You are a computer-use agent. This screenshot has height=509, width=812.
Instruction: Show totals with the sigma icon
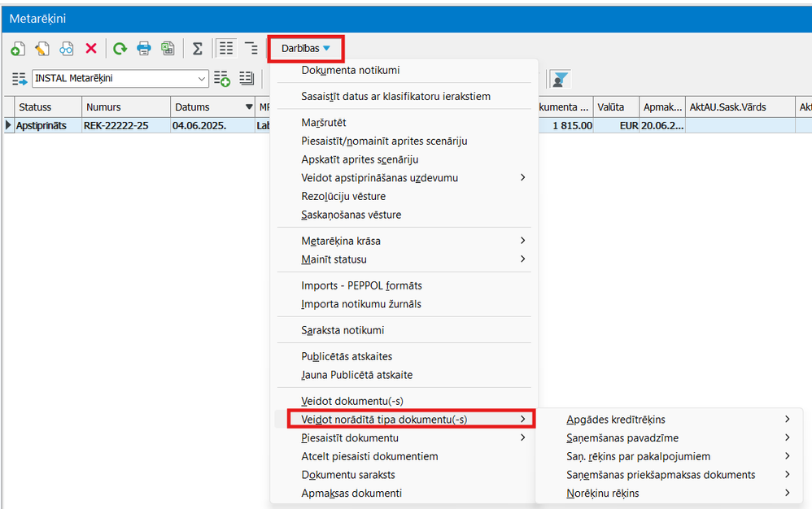coord(197,49)
